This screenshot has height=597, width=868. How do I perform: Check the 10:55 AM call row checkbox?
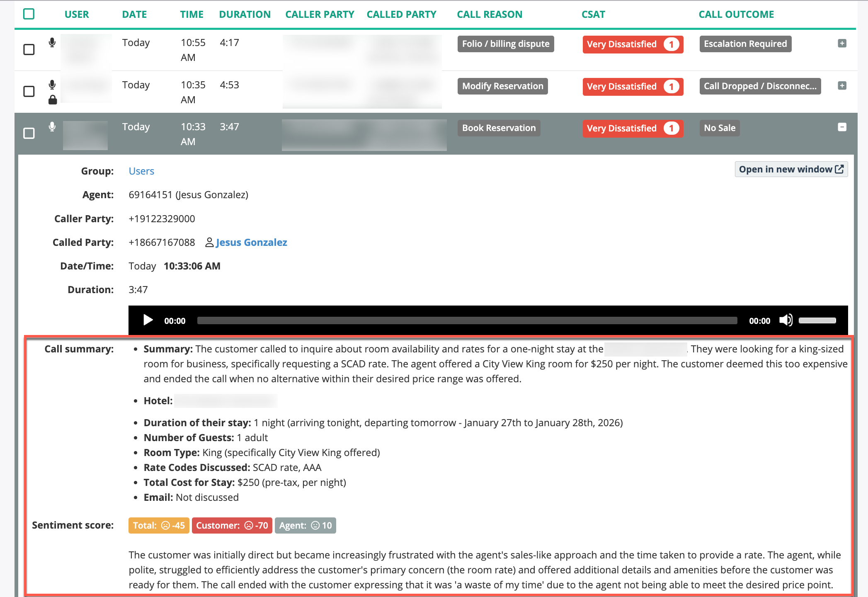coord(29,50)
